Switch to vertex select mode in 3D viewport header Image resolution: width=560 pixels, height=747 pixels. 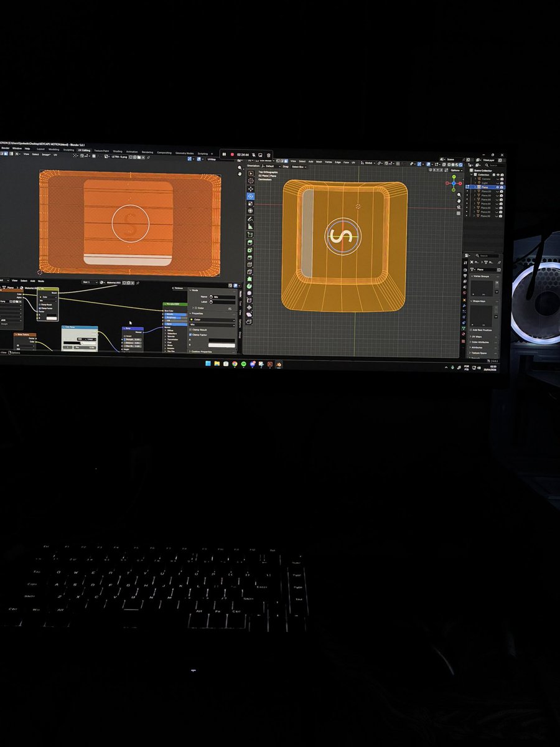pos(278,161)
